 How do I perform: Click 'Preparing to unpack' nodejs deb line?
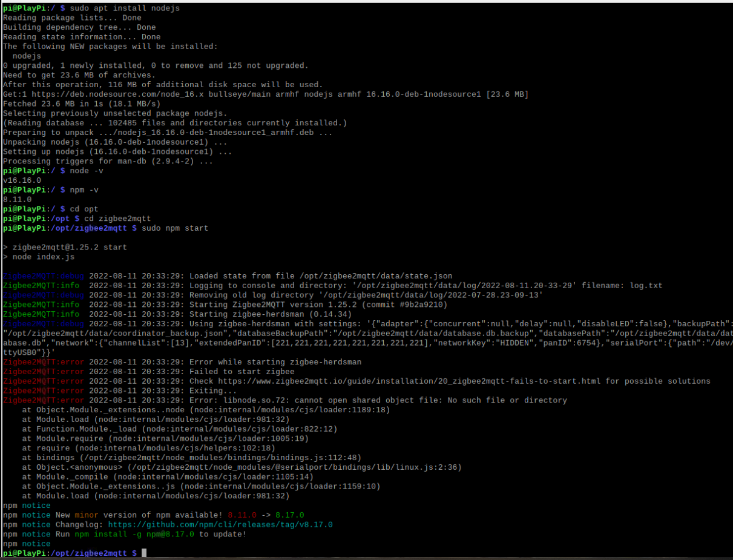pos(168,133)
